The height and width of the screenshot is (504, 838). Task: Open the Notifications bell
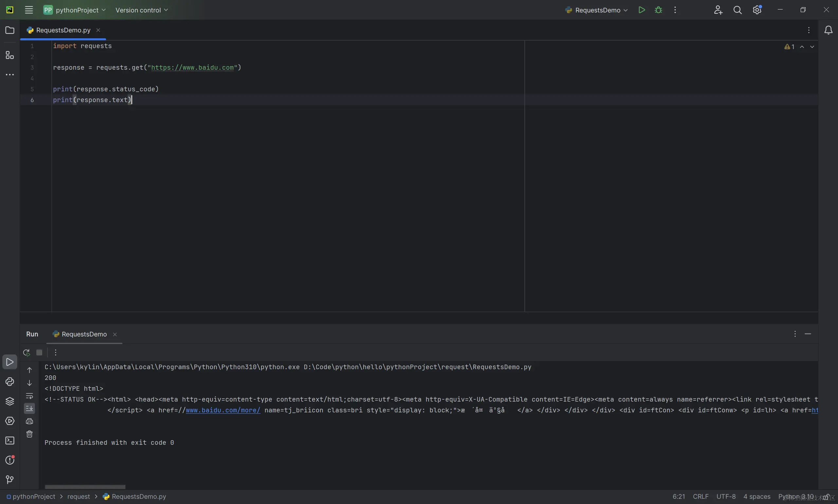828,30
